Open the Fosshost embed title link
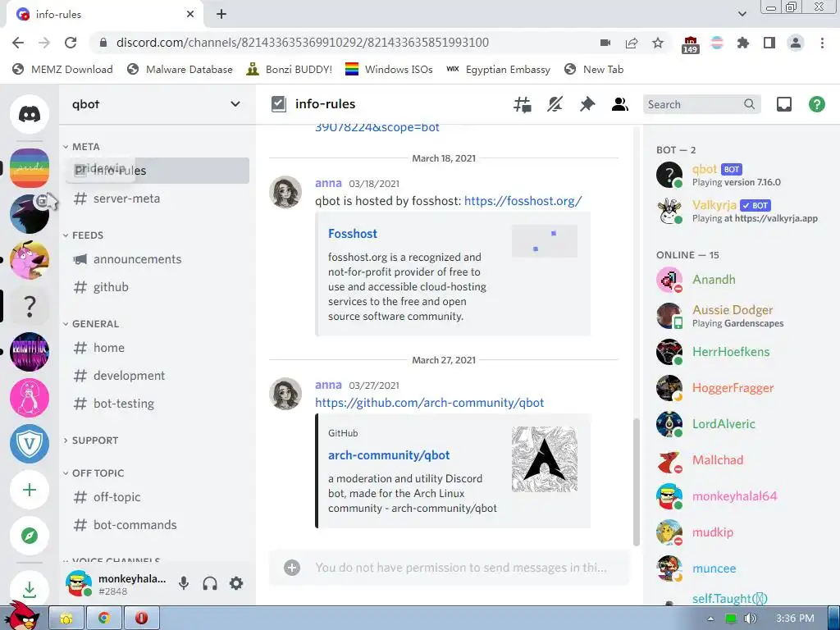840x630 pixels. tap(353, 234)
